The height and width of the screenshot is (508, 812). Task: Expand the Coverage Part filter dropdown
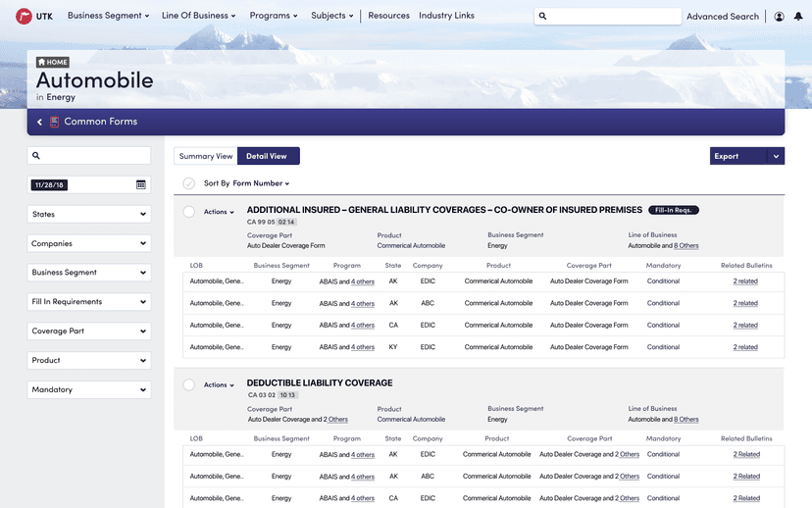[x=89, y=330]
